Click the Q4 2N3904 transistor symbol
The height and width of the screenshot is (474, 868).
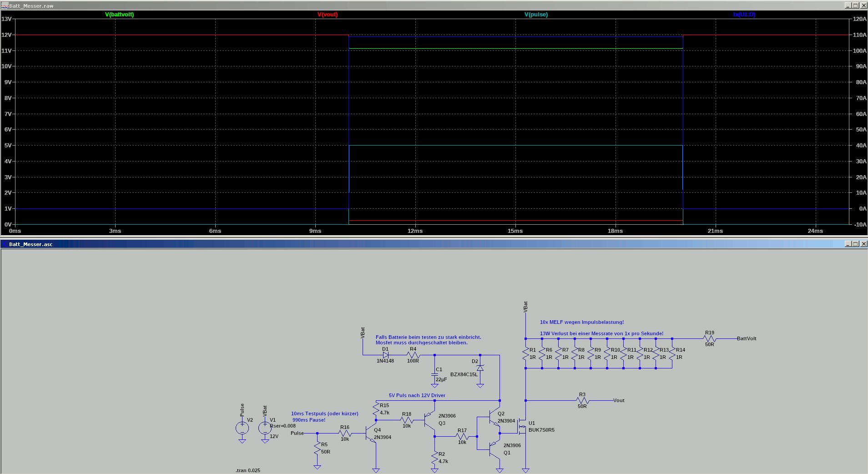pyautogui.click(x=371, y=434)
